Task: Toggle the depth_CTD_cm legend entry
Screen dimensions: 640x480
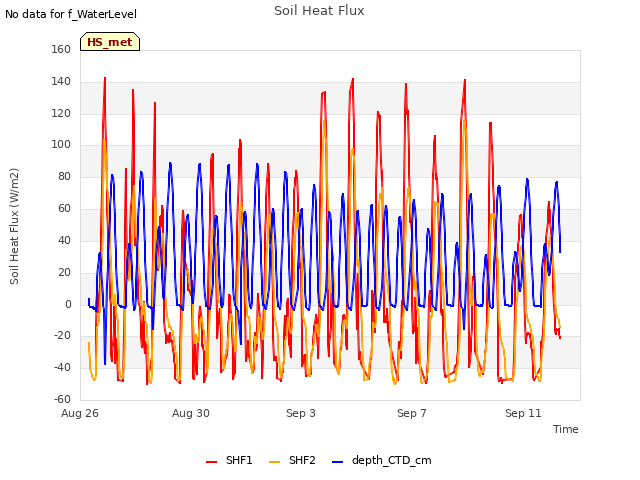Action: [382, 460]
